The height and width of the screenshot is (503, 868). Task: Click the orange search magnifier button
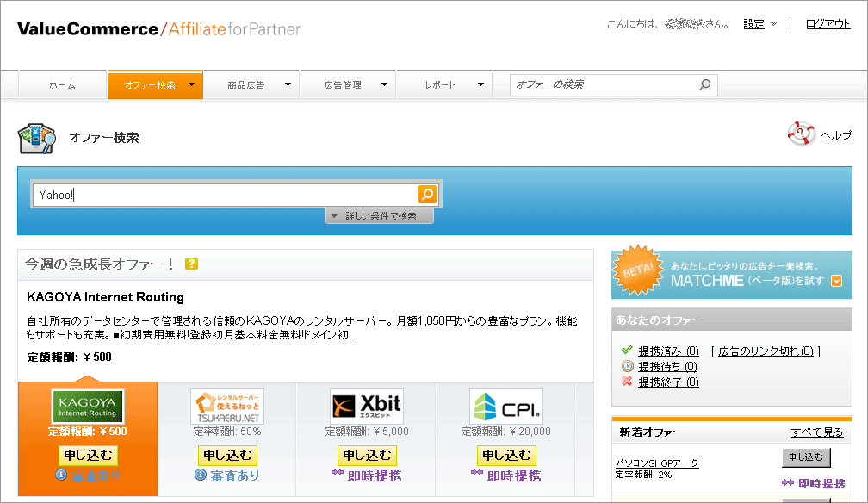tap(427, 195)
